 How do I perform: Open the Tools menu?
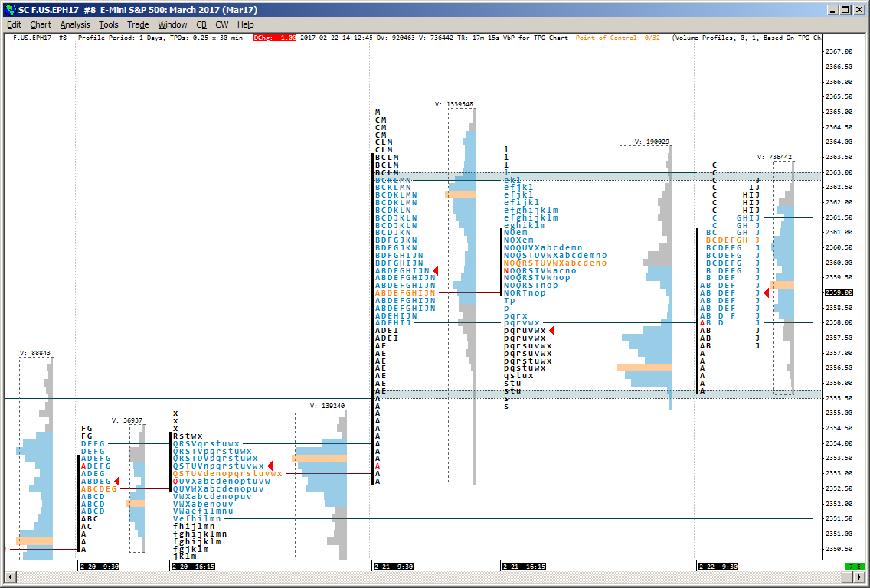(109, 24)
